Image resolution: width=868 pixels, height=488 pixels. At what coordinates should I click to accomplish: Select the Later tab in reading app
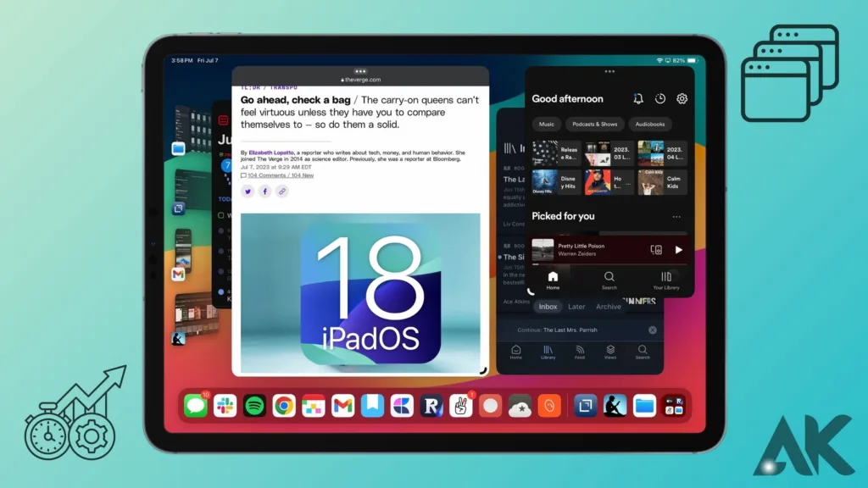(x=576, y=307)
